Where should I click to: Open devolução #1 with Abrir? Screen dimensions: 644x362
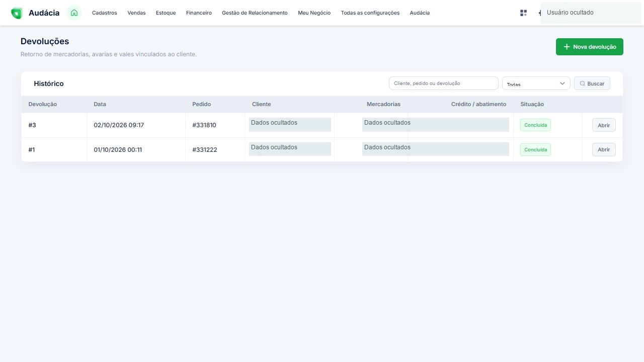pos(604,150)
